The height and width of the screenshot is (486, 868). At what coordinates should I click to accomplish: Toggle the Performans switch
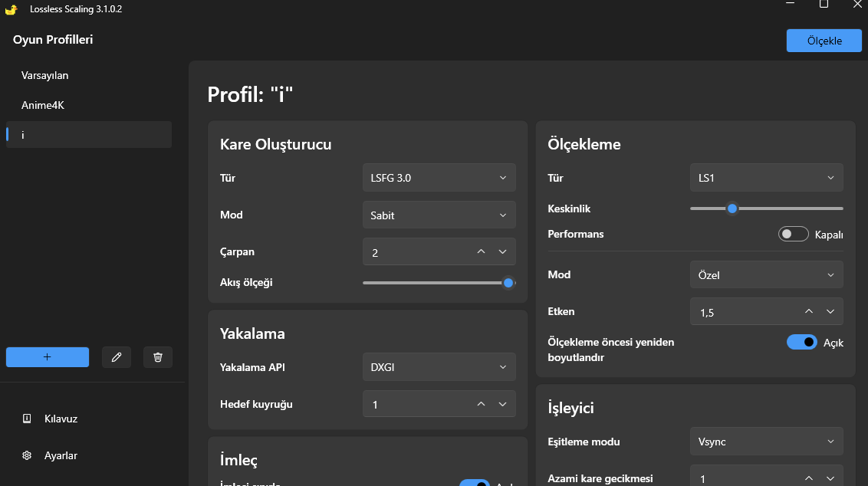(x=794, y=235)
